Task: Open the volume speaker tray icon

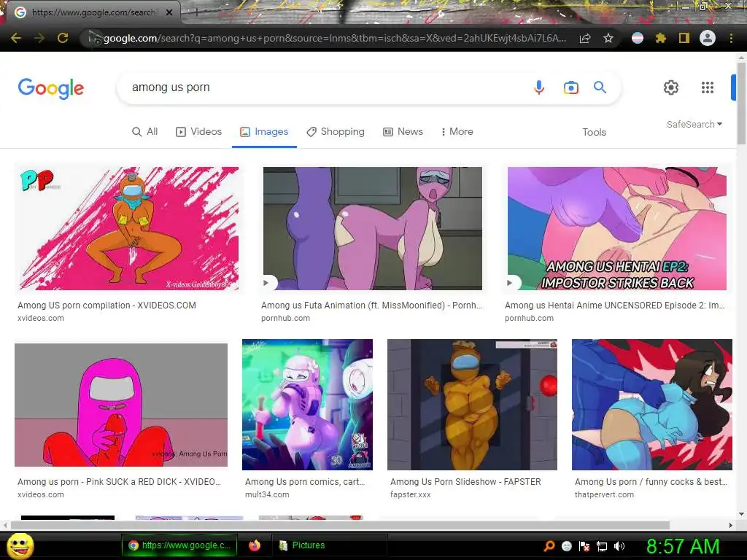Action: click(619, 546)
